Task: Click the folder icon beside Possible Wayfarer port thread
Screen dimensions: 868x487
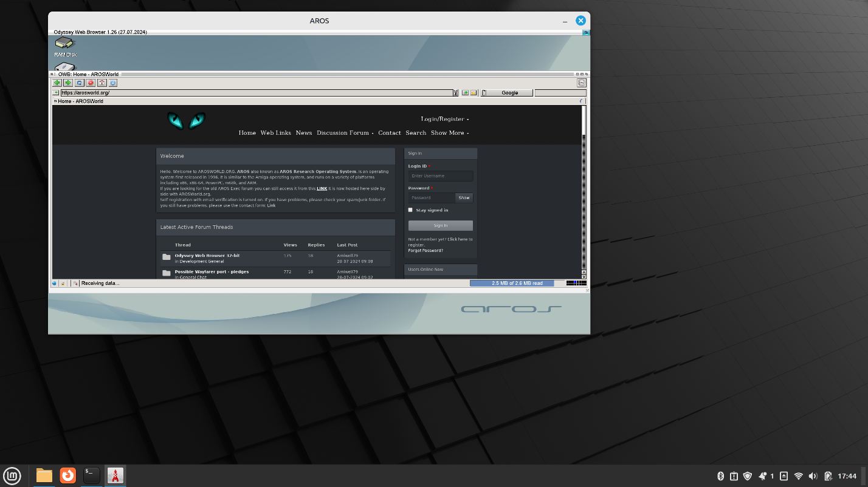Action: click(167, 273)
